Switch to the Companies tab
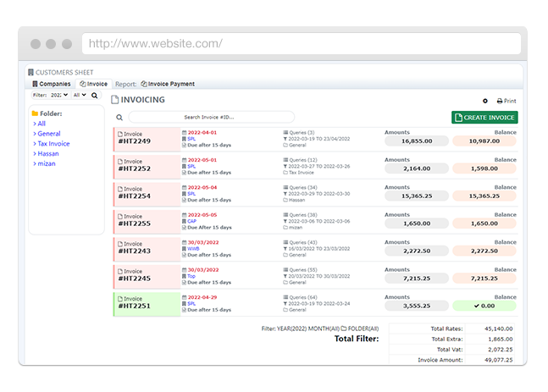The height and width of the screenshot is (392, 548). [52, 84]
